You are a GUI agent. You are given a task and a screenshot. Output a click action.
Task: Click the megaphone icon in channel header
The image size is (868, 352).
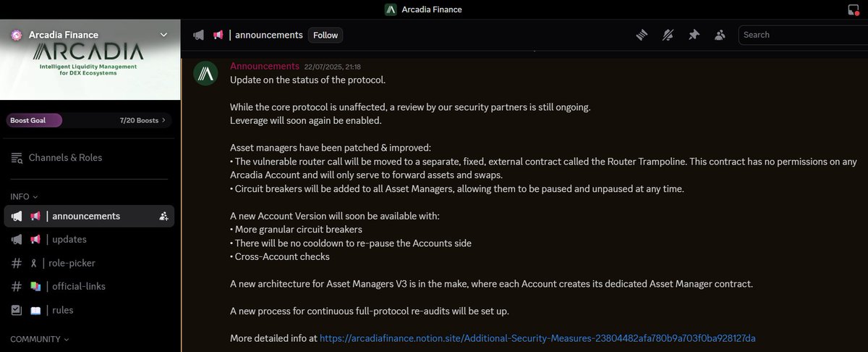pyautogui.click(x=198, y=35)
